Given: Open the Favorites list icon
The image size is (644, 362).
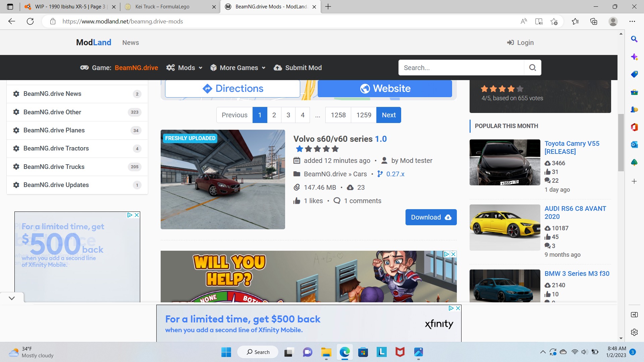Looking at the screenshot, I should (575, 21).
